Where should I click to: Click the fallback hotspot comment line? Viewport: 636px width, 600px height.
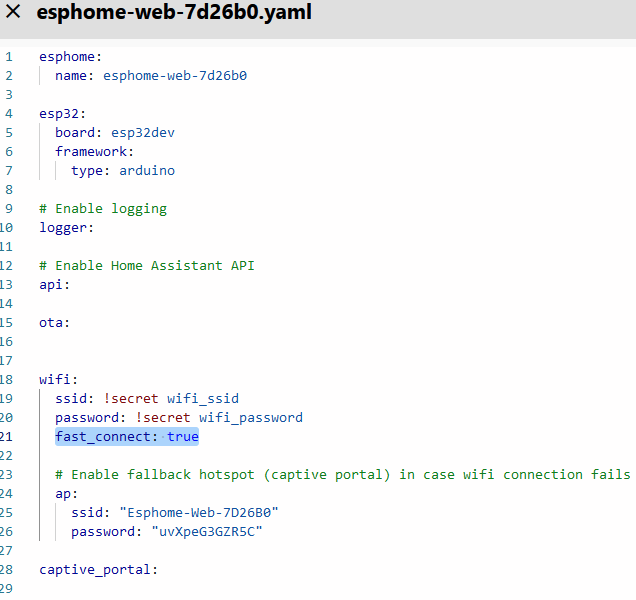pyautogui.click(x=342, y=475)
